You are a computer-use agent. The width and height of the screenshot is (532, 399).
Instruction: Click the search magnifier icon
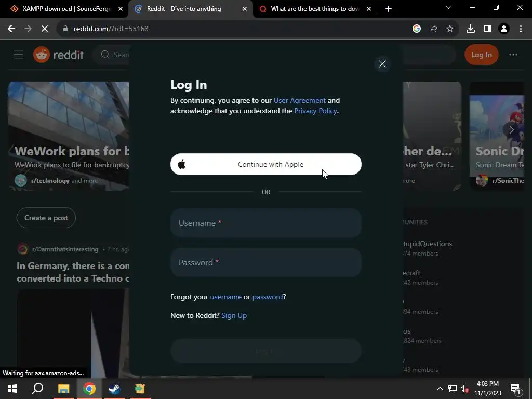[105, 55]
